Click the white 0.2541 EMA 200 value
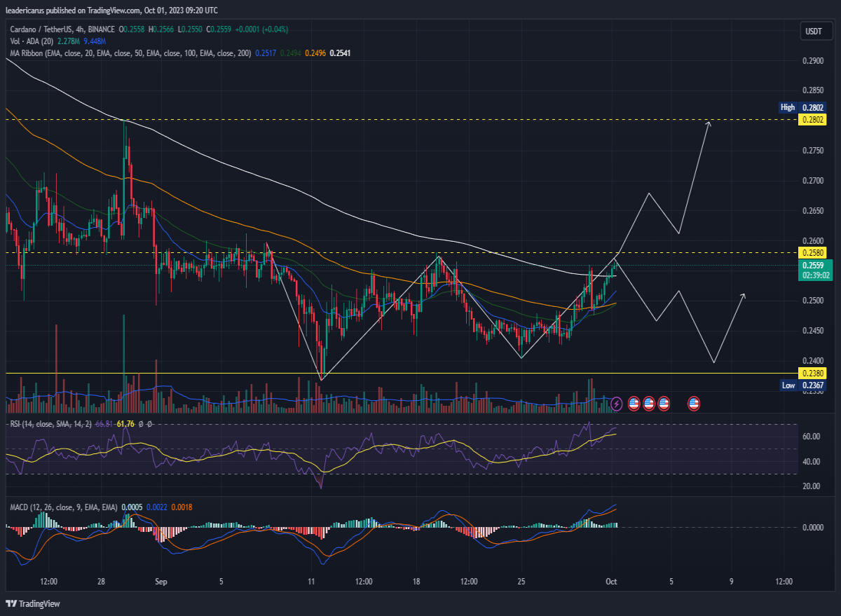The height and width of the screenshot is (616, 841). click(340, 53)
